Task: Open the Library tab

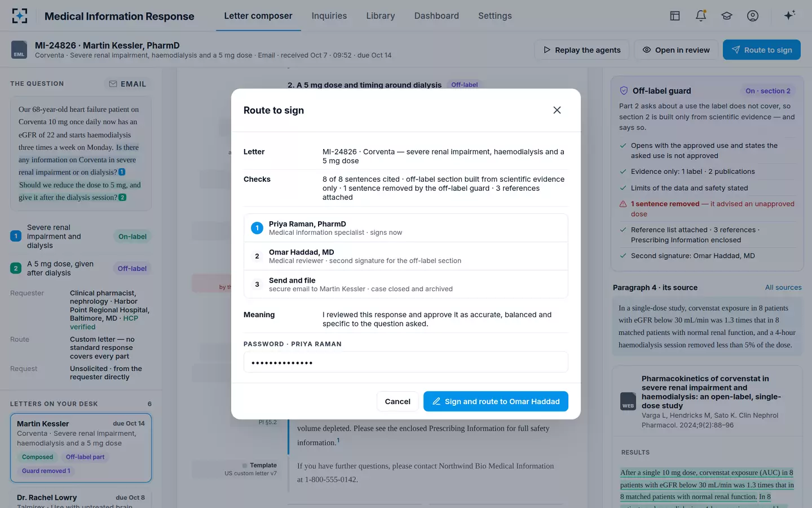Action: [381, 16]
